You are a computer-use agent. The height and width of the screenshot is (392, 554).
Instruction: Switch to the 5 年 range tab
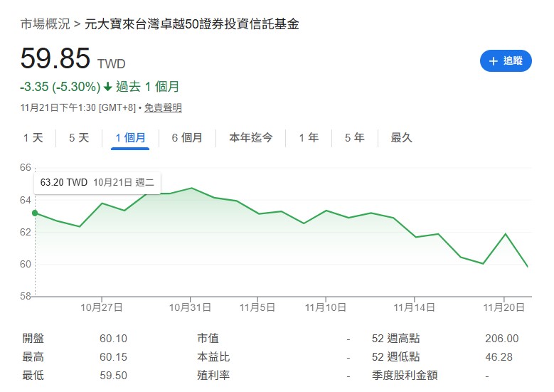[x=355, y=137]
